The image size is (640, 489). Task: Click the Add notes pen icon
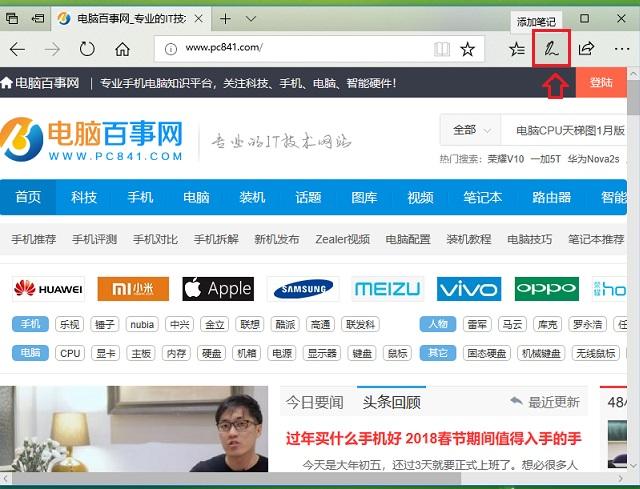click(551, 49)
